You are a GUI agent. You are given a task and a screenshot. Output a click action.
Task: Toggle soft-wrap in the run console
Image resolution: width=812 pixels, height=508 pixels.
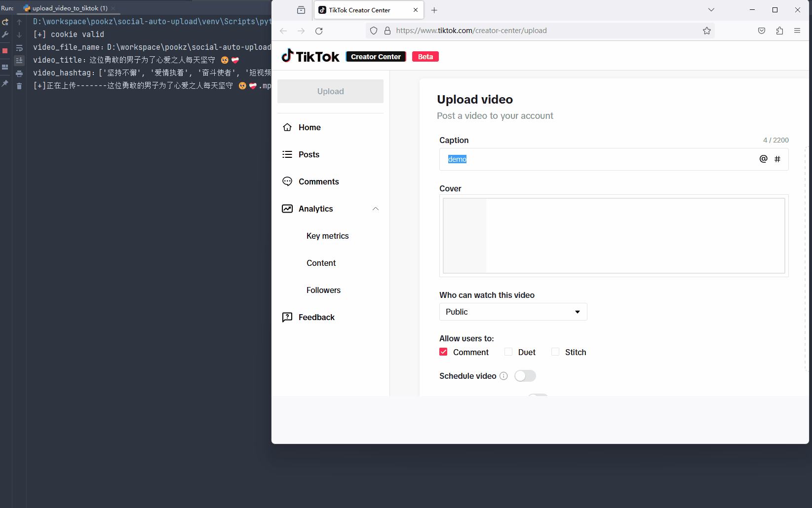19,48
